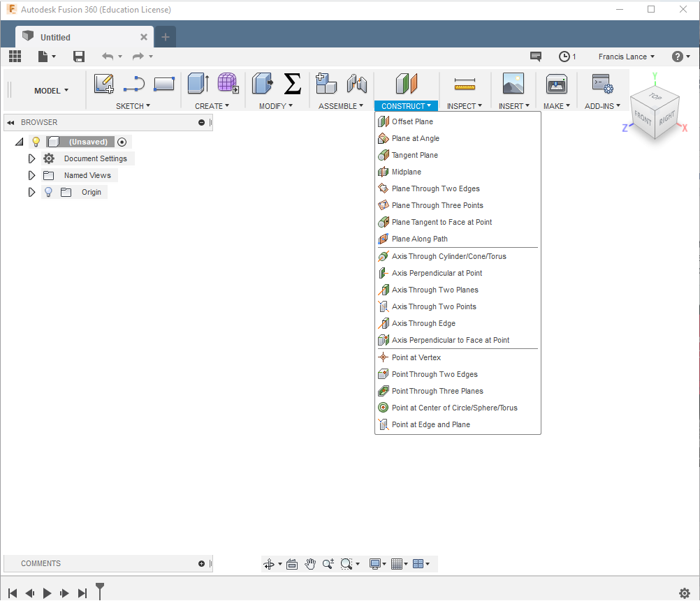Open the File menu dropdown
700x601 pixels.
point(46,57)
